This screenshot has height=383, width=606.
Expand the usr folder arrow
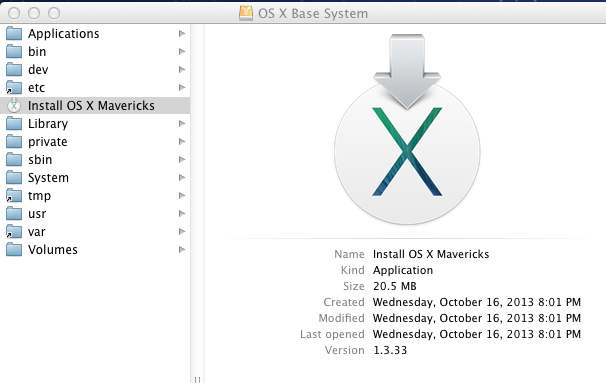[182, 213]
